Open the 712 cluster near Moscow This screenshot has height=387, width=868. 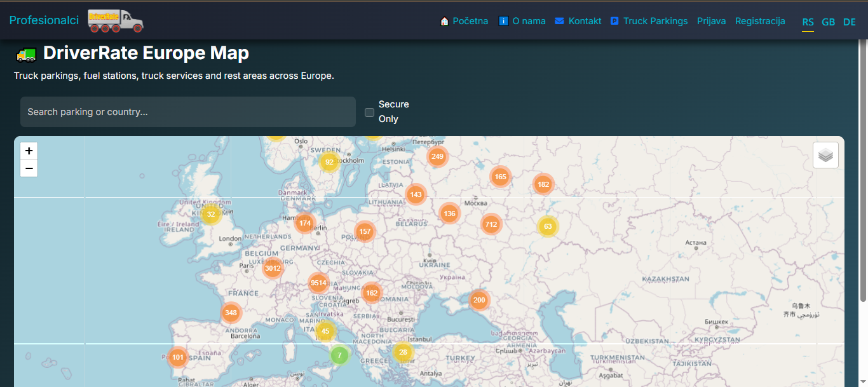pyautogui.click(x=491, y=224)
